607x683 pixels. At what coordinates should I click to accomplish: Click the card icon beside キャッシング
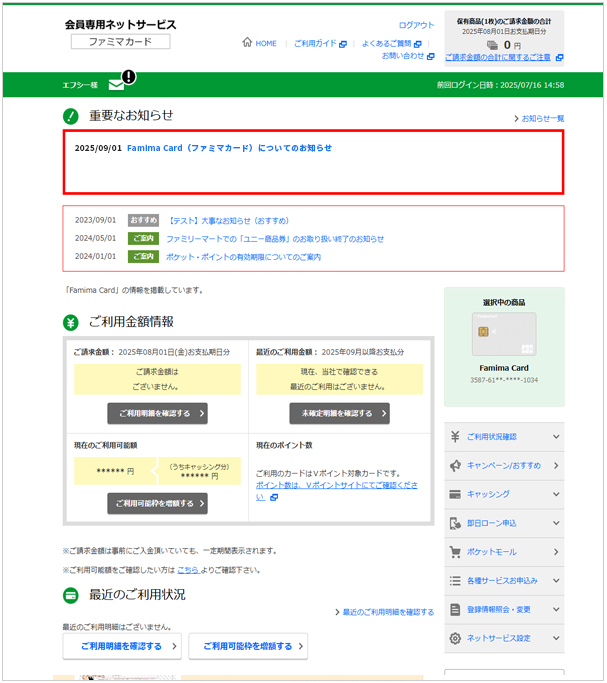pos(455,494)
